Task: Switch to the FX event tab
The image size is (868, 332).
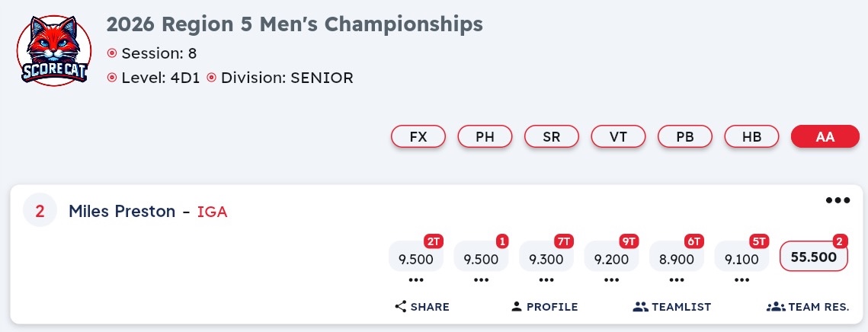Action: coord(418,137)
